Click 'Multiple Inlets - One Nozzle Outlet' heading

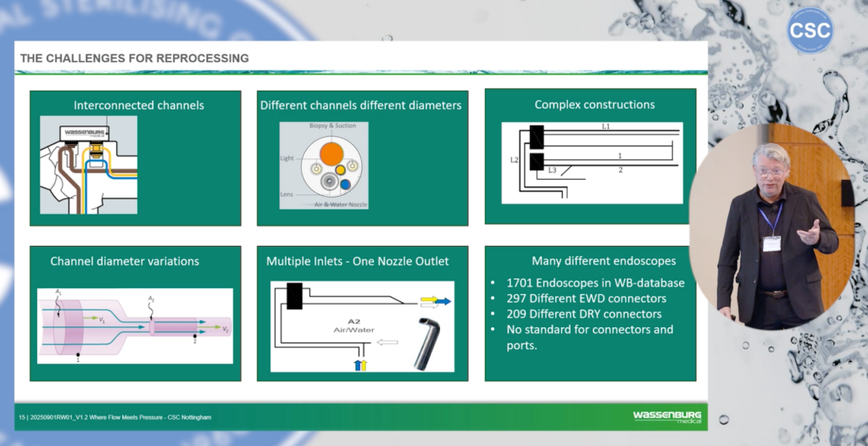coord(358,261)
